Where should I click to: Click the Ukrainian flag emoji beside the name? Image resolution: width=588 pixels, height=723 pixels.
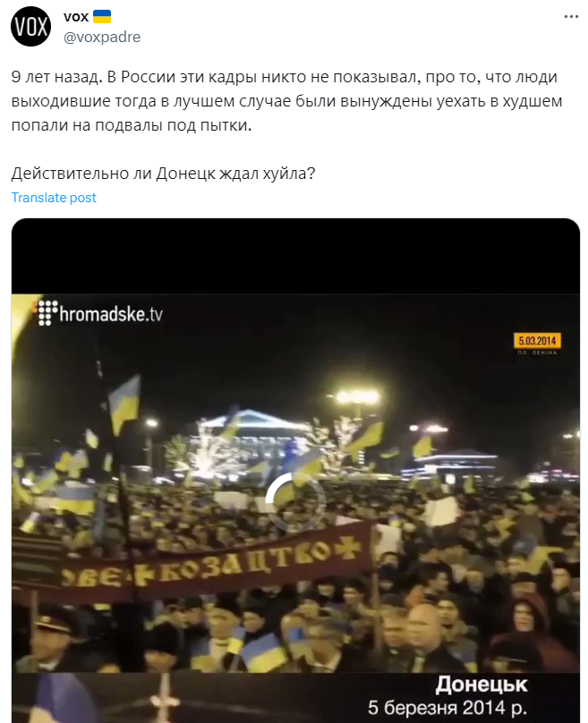point(102,17)
